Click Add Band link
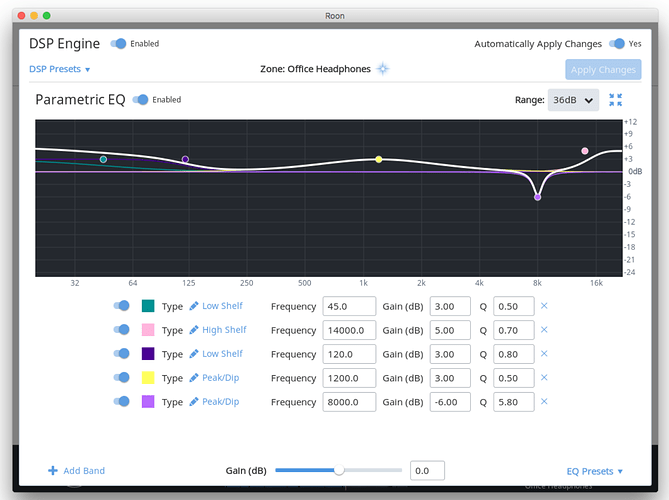This screenshot has height=500, width=669. coord(84,471)
